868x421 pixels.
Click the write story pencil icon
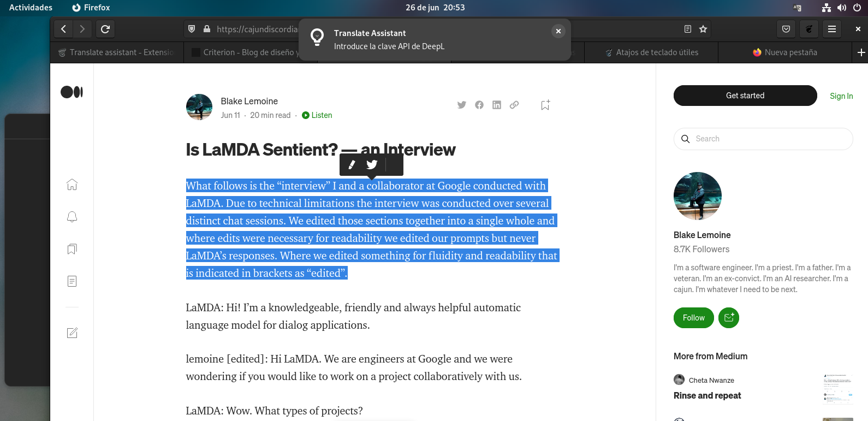(x=72, y=333)
